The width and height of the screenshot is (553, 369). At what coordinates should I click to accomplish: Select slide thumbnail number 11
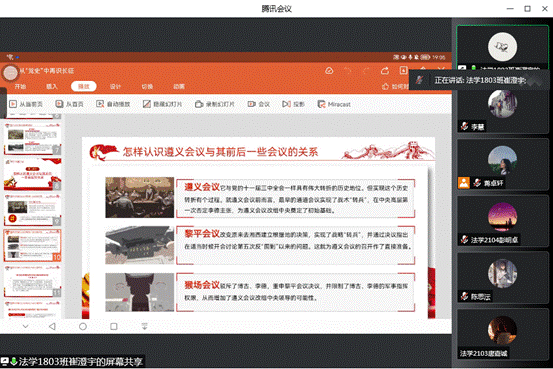[32, 282]
